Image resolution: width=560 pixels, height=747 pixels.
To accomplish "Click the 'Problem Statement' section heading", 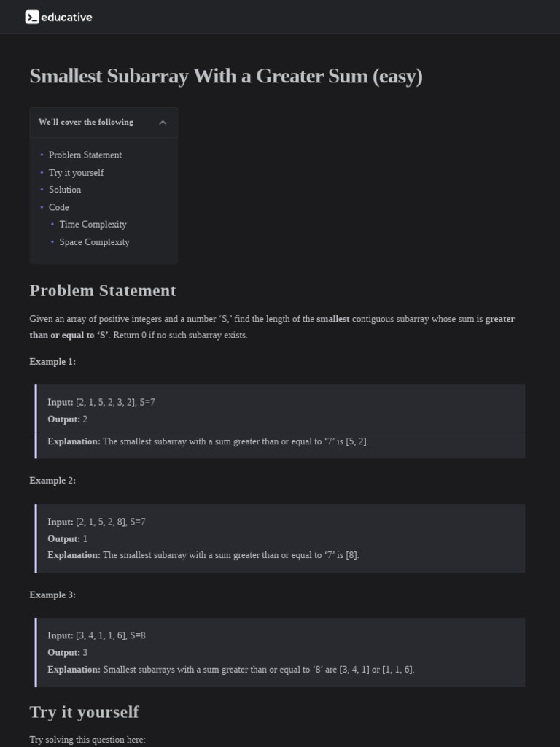I will click(x=103, y=290).
